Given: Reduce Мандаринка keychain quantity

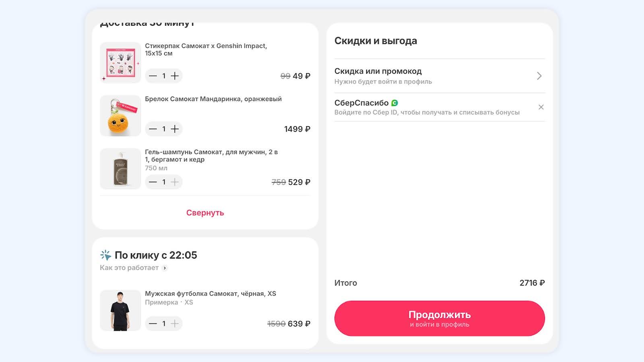Looking at the screenshot, I should pos(153,129).
